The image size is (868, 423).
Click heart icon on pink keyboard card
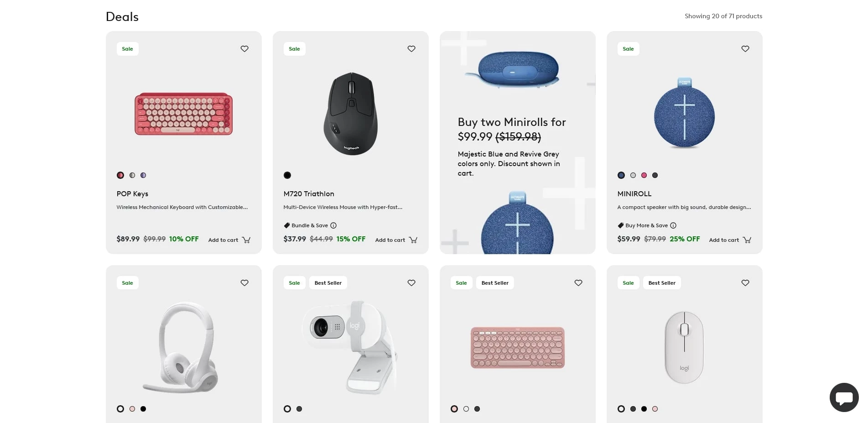click(578, 283)
